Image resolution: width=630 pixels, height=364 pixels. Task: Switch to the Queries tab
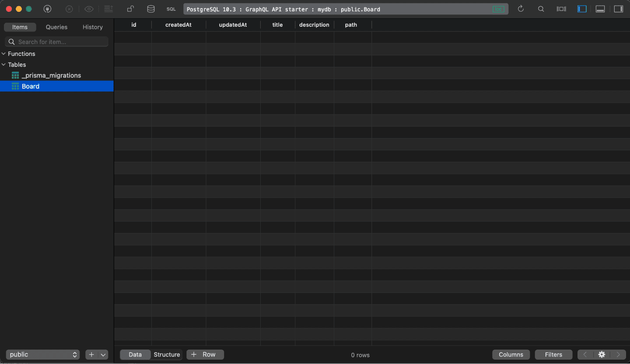(x=57, y=27)
